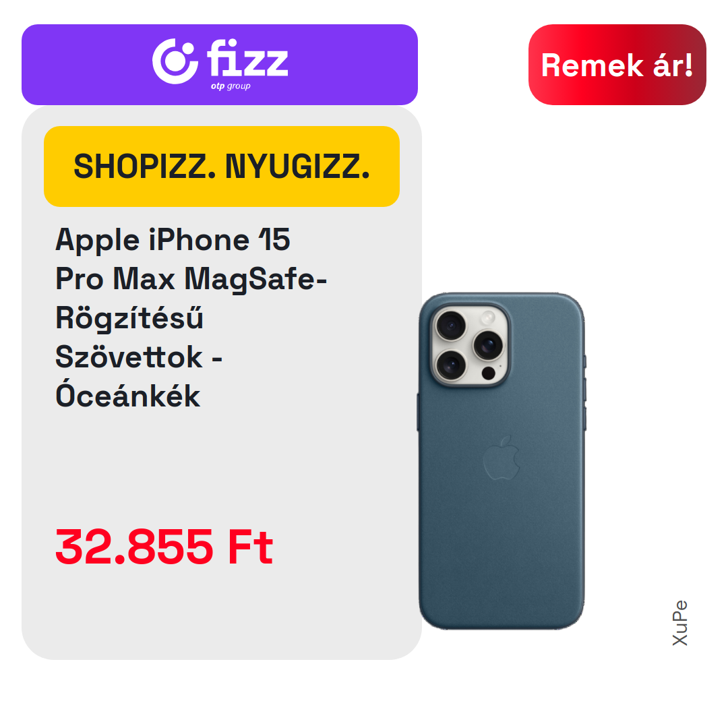Click the blue phone case image
The image size is (728, 728).
coord(502,461)
